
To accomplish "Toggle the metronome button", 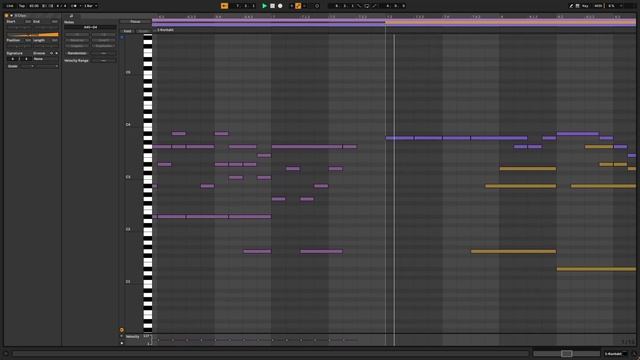I will point(75,6).
